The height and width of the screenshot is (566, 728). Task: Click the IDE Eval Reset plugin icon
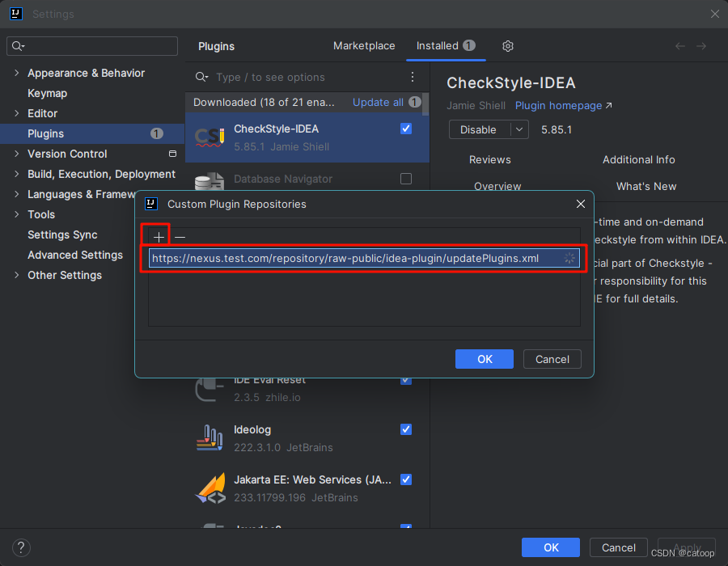(x=210, y=390)
